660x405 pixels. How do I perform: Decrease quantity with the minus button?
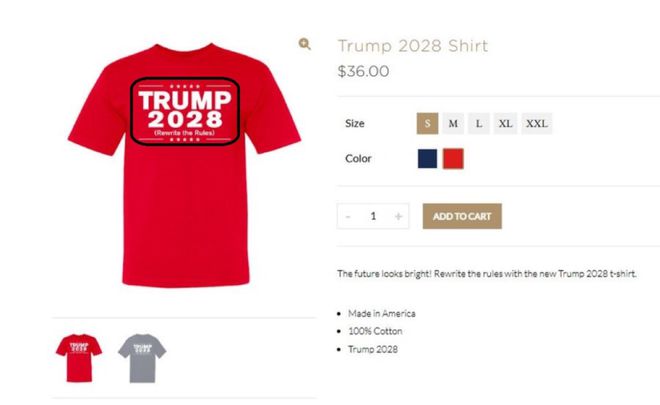click(x=348, y=216)
